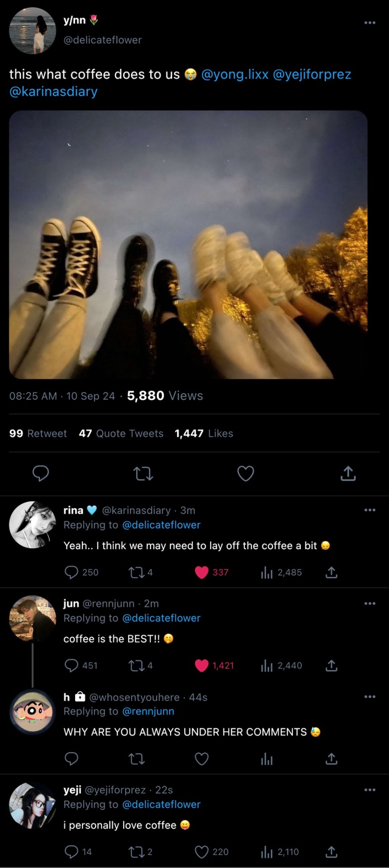Reply to rina's comment with 250 replies
The width and height of the screenshot is (389, 868).
[x=71, y=572]
